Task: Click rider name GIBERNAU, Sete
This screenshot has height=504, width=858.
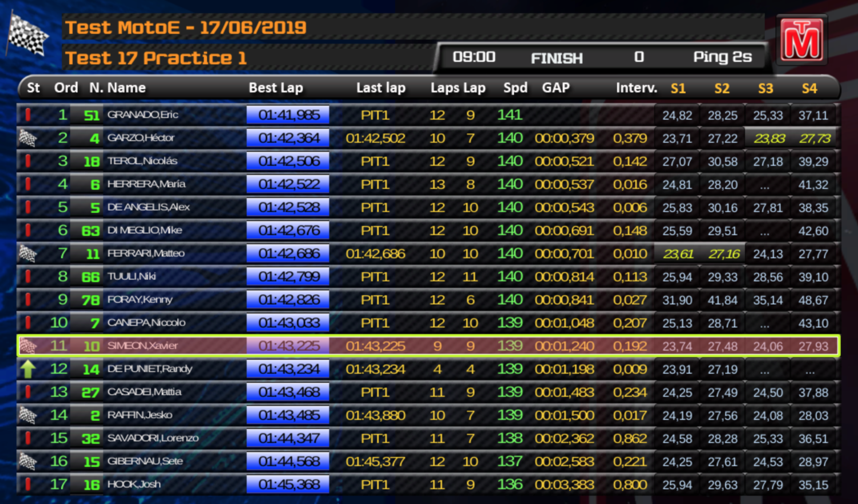Action: tap(145, 461)
